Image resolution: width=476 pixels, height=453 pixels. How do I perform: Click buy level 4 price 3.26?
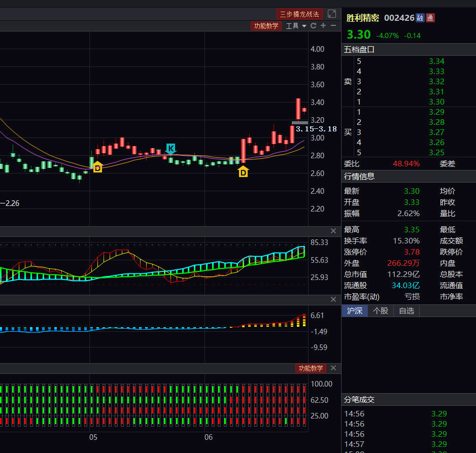[436, 143]
